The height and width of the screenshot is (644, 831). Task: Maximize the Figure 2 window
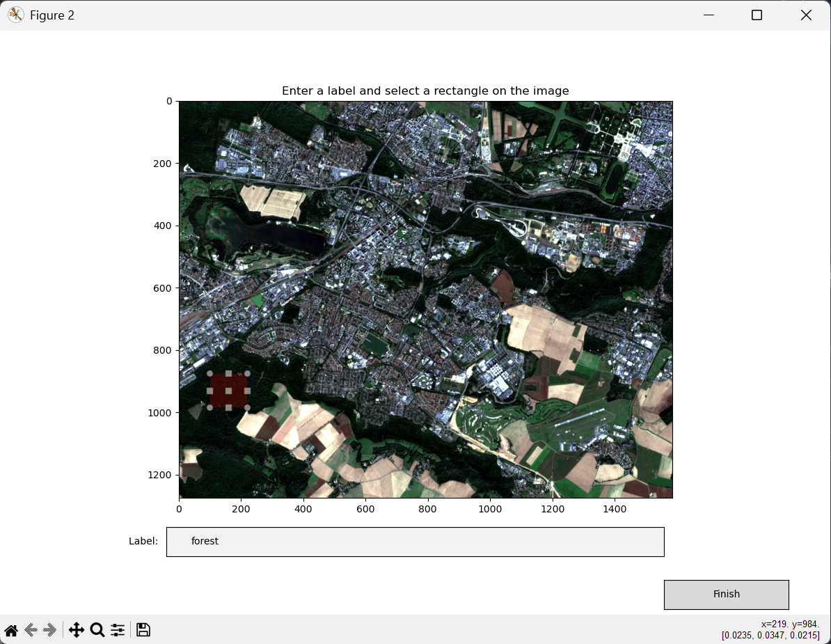click(x=757, y=15)
